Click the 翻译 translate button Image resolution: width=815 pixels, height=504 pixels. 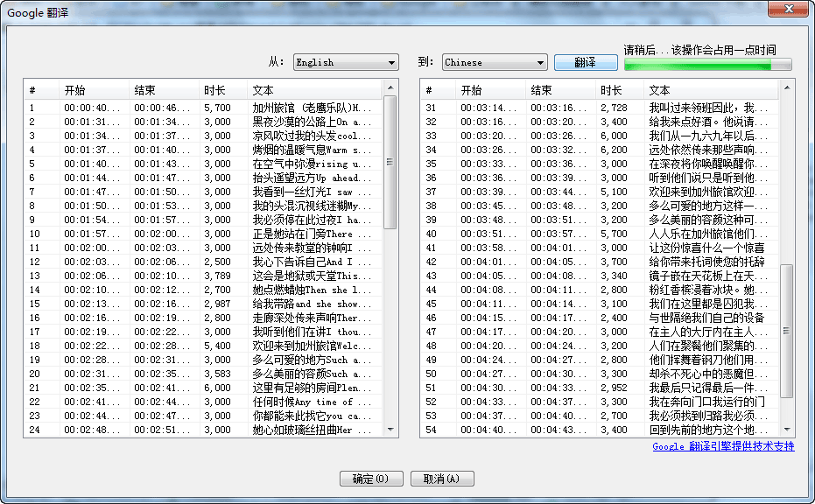[x=586, y=62]
